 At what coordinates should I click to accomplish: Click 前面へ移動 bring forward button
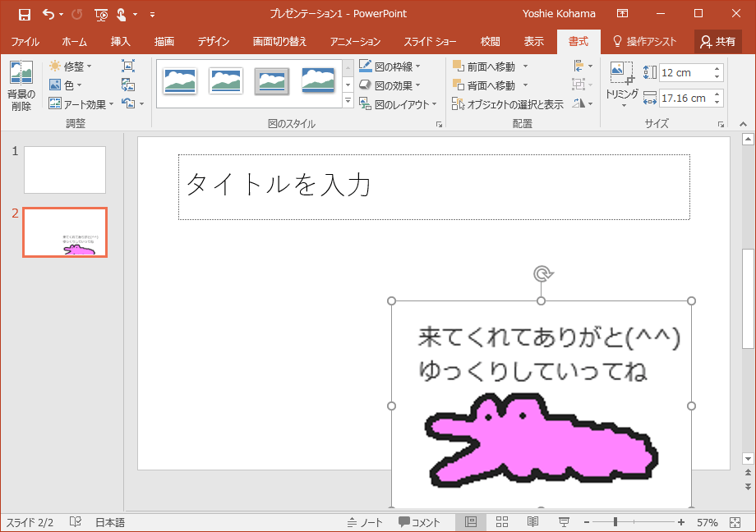click(x=483, y=66)
